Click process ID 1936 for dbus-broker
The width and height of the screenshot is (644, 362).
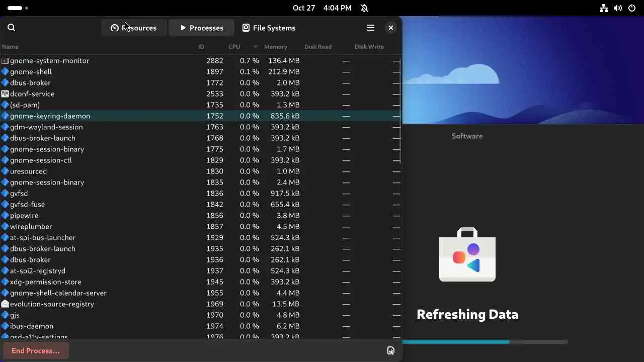coord(214,259)
